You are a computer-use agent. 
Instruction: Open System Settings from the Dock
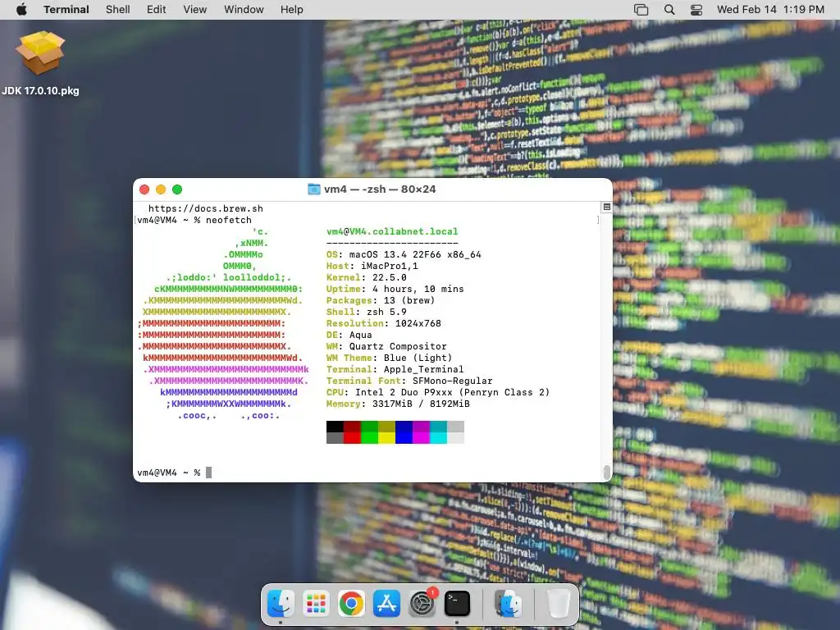(x=422, y=604)
